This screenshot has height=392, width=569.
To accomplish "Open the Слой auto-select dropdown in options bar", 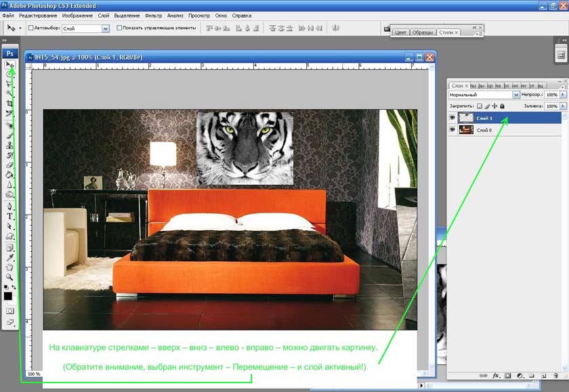I will pyautogui.click(x=105, y=28).
